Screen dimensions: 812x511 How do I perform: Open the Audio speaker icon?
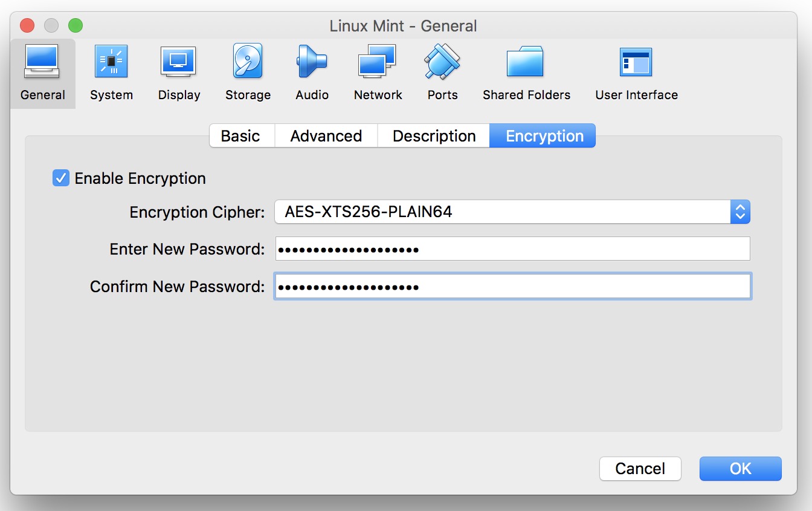[312, 62]
